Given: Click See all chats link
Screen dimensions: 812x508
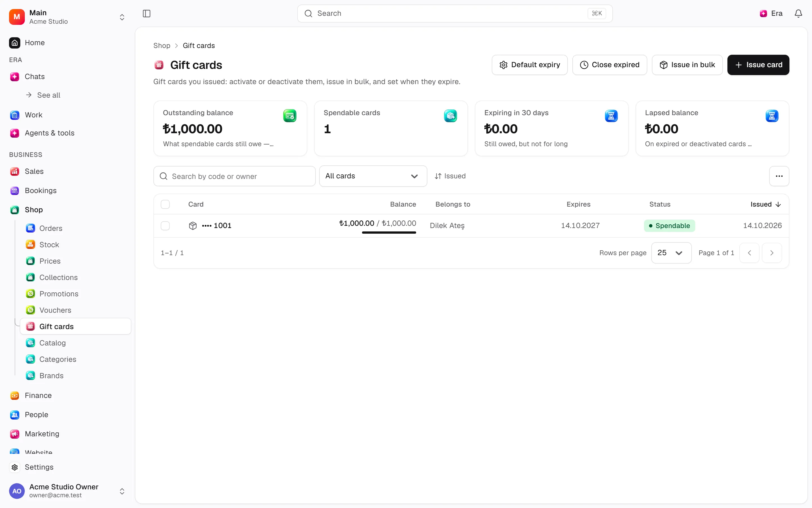Looking at the screenshot, I should 43,95.
